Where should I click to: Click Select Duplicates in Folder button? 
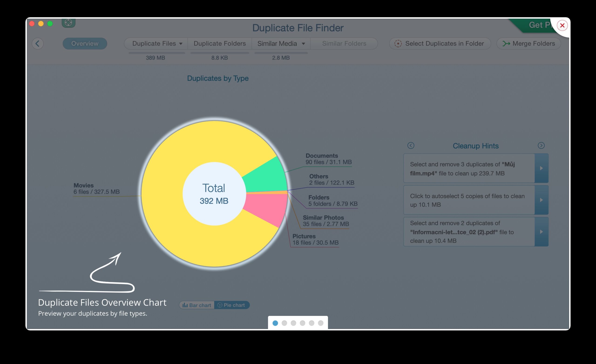[440, 43]
